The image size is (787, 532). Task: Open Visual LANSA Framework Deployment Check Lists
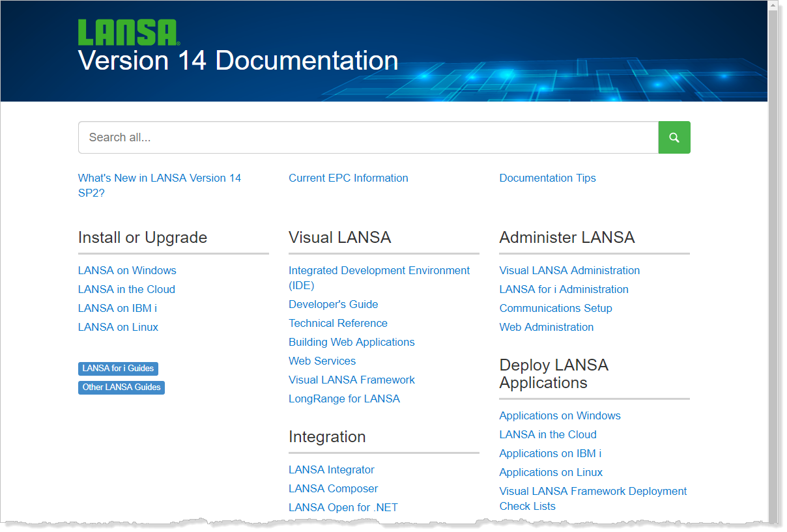coord(593,499)
